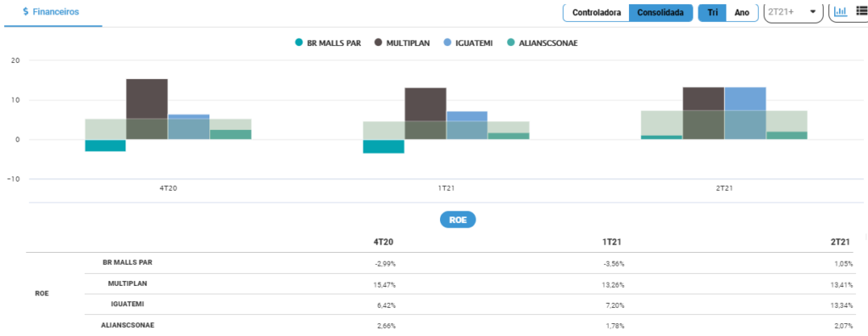Image resolution: width=868 pixels, height=336 pixels.
Task: Click the 6,42% cell
Action: coord(387,305)
